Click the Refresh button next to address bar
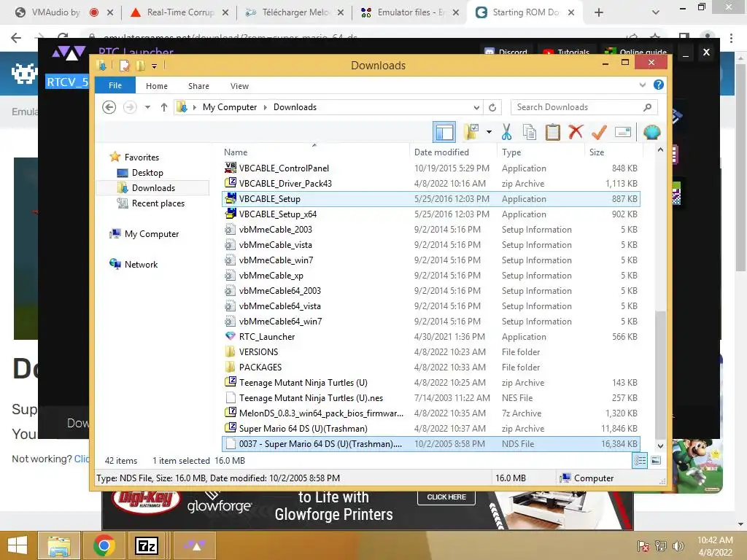The width and height of the screenshot is (747, 560). coord(492,107)
